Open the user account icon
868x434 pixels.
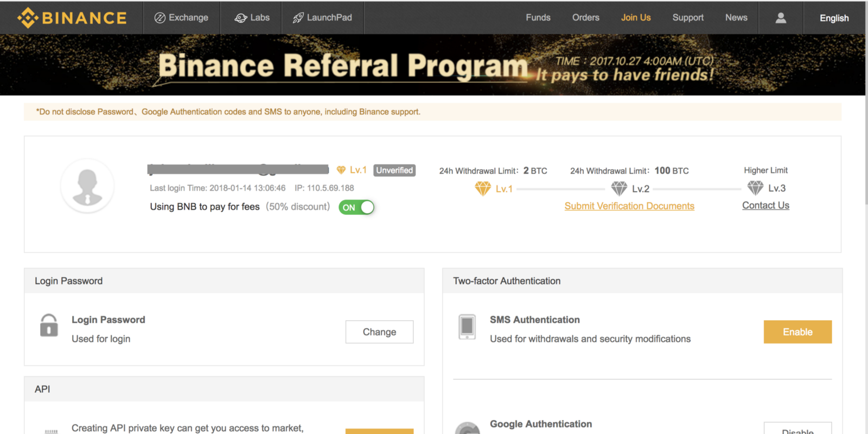click(x=781, y=18)
